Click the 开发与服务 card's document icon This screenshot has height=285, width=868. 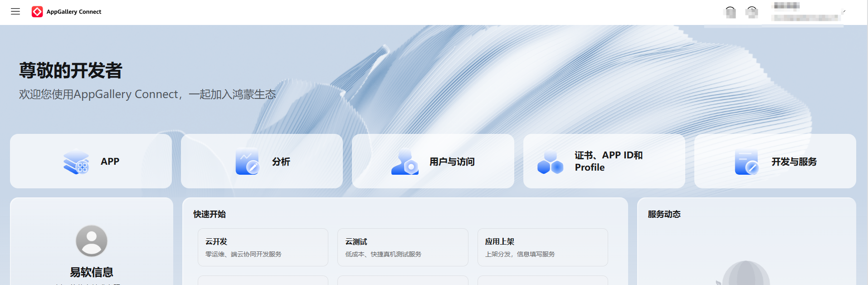tap(746, 162)
